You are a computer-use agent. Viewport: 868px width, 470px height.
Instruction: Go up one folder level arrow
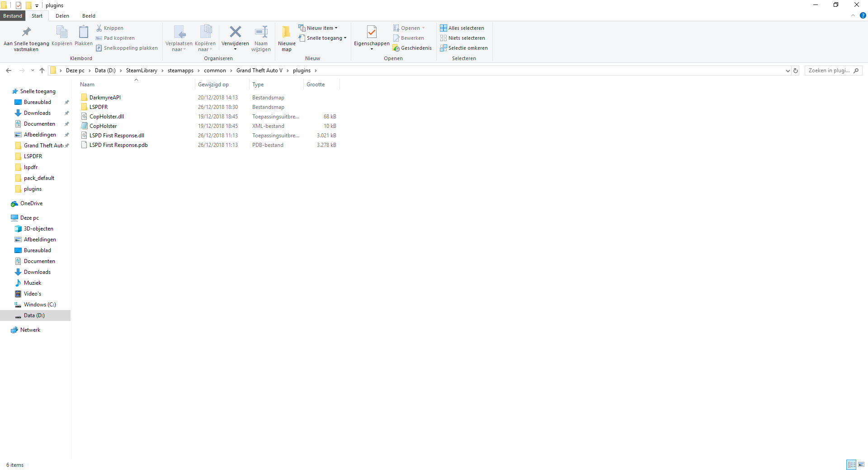point(42,70)
